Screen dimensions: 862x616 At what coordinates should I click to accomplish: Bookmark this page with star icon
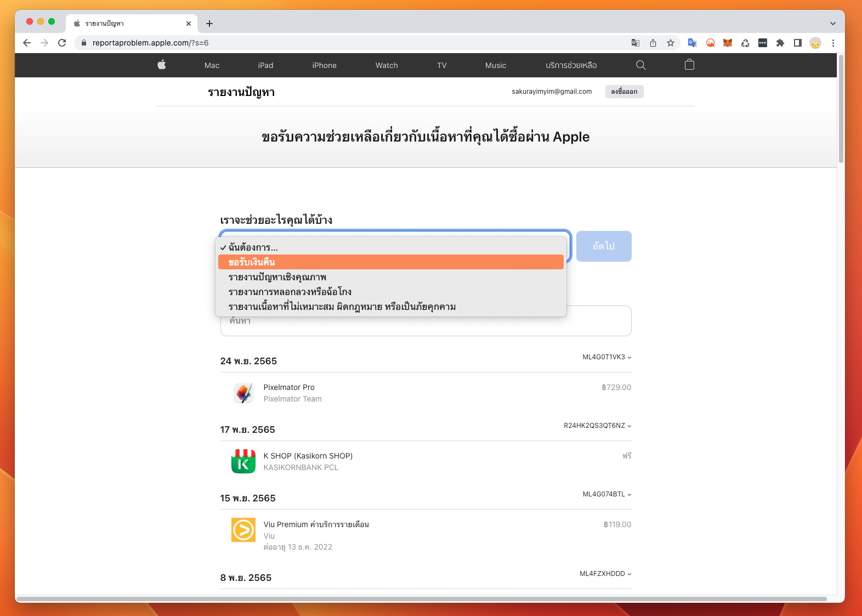(670, 43)
